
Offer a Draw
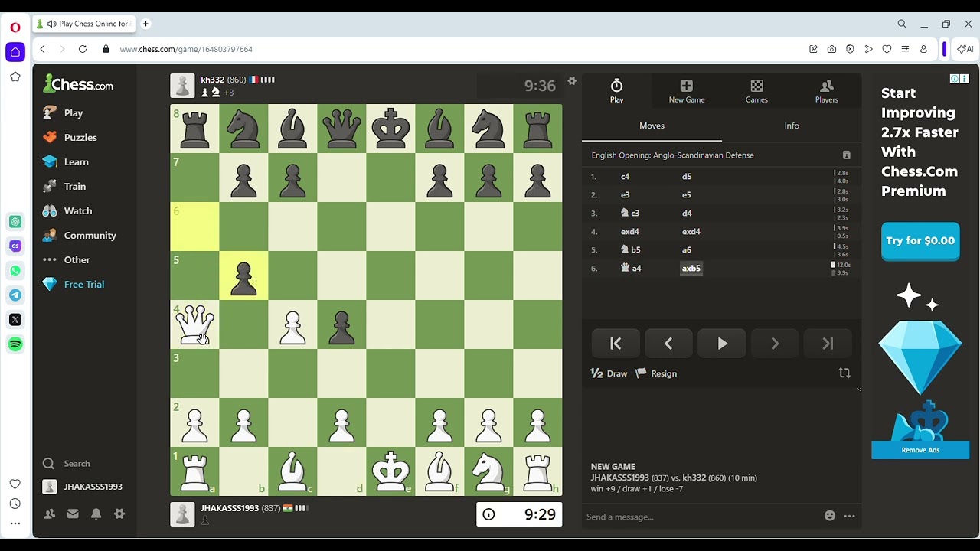pyautogui.click(x=609, y=373)
